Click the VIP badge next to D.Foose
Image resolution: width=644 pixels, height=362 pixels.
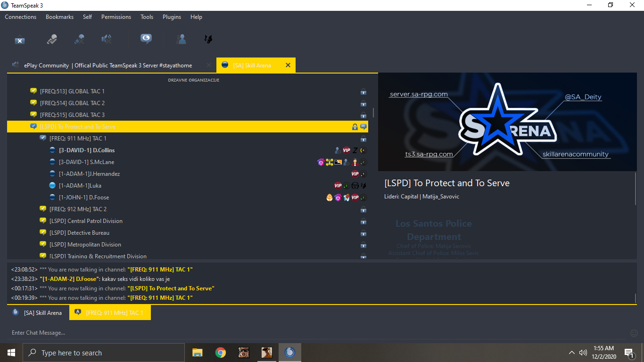pyautogui.click(x=355, y=197)
